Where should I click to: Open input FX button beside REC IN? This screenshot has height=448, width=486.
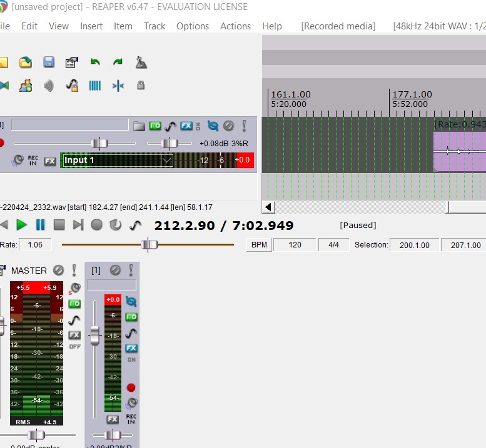(x=50, y=161)
